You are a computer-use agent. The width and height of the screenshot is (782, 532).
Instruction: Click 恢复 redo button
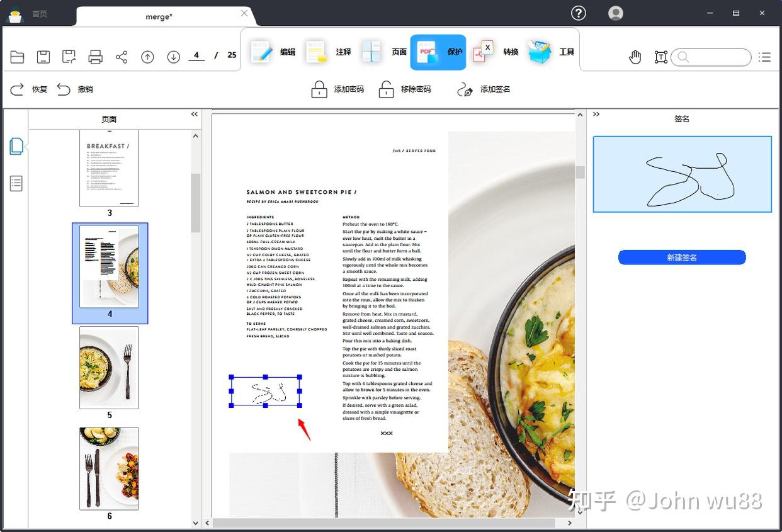click(x=29, y=89)
